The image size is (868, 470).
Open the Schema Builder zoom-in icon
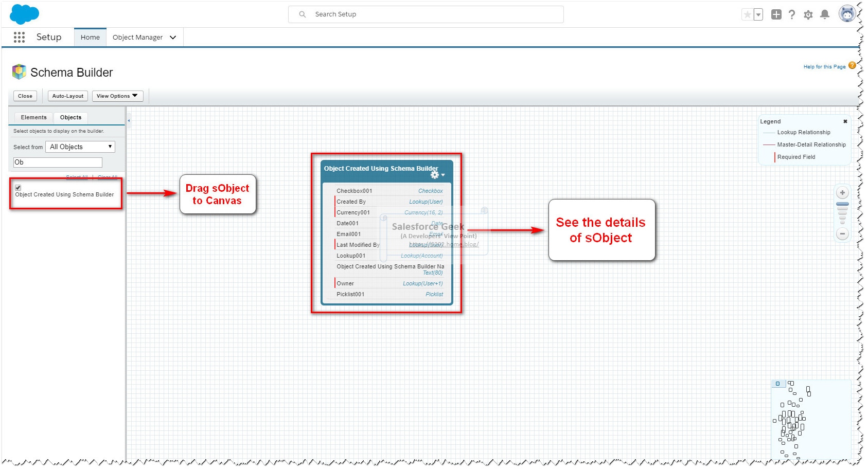coord(842,192)
